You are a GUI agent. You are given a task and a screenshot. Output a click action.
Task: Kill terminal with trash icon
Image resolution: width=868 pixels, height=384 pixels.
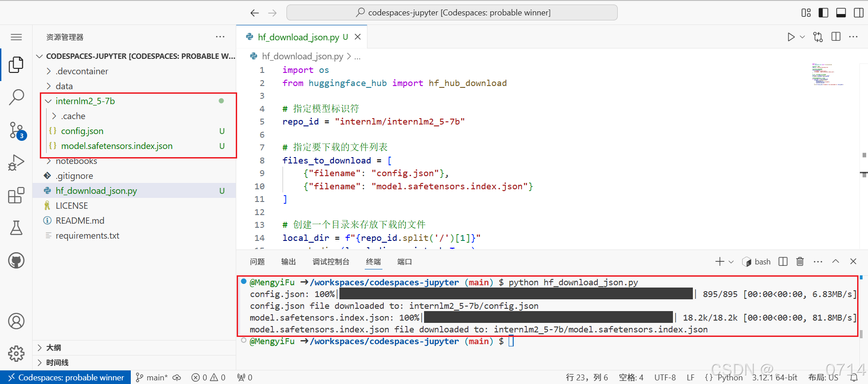800,262
